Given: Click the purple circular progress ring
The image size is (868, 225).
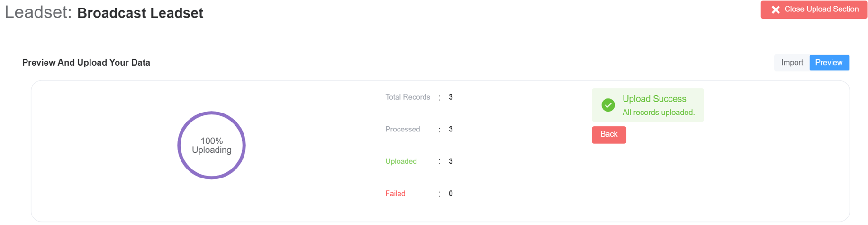Looking at the screenshot, I should pyautogui.click(x=211, y=113).
